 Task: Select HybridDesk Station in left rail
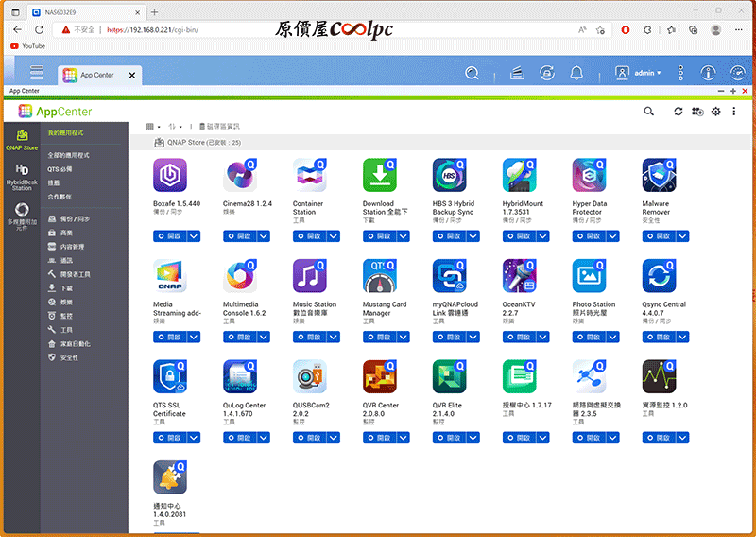(x=22, y=177)
